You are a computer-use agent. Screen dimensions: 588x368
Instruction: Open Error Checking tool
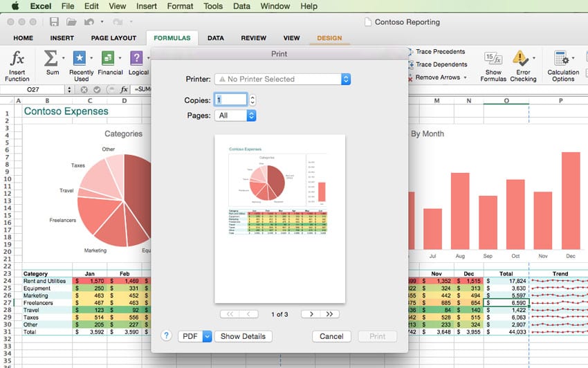(521, 58)
